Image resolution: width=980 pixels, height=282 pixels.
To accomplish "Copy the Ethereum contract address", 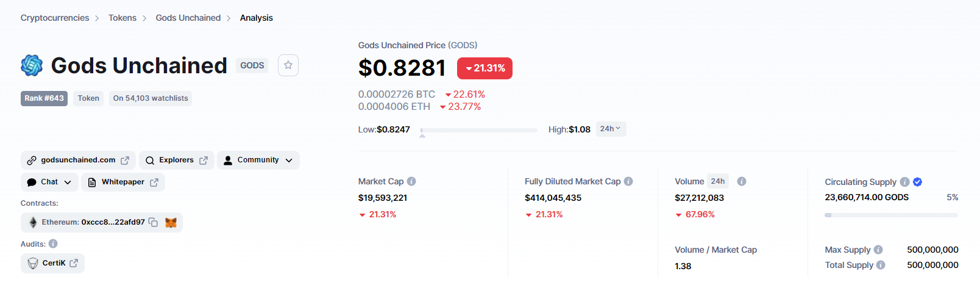I will 153,223.
